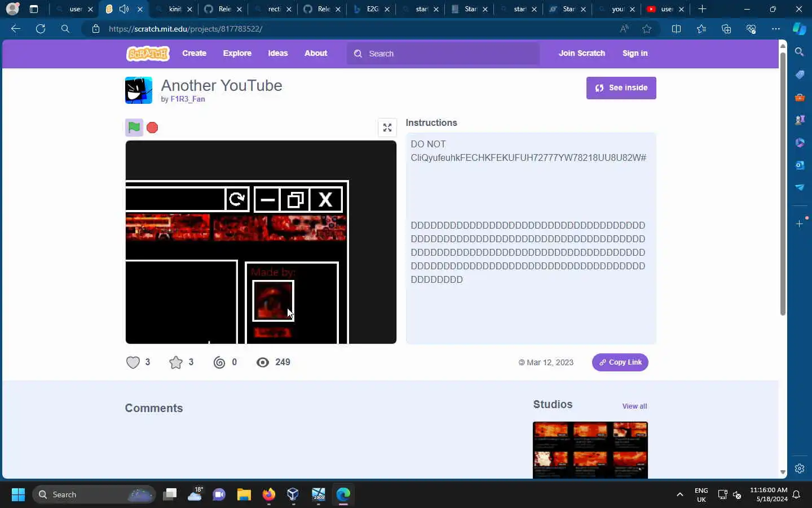812x508 pixels.
Task: Click the Scratch logo
Action: [x=148, y=54]
